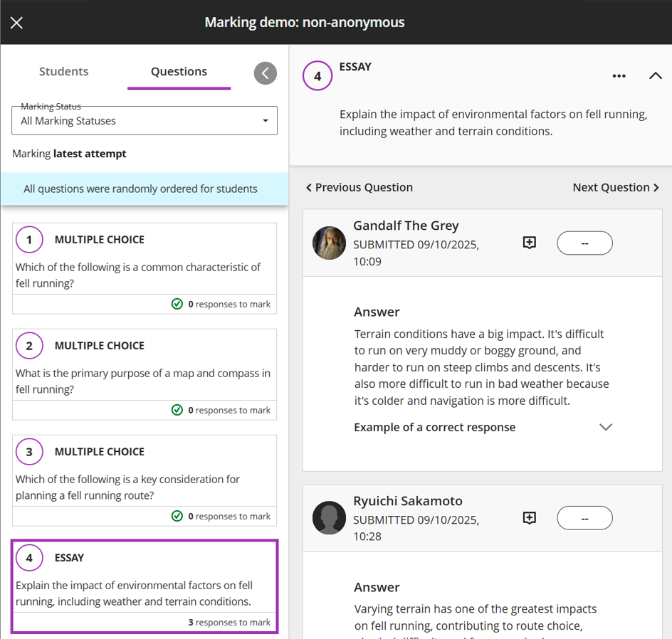Collapse the side panel with the arrow button
The image size is (672, 639).
pos(265,73)
